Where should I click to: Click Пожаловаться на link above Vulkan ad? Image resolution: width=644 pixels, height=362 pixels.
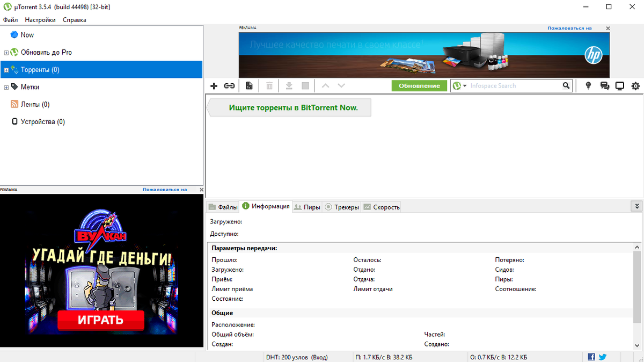165,190
